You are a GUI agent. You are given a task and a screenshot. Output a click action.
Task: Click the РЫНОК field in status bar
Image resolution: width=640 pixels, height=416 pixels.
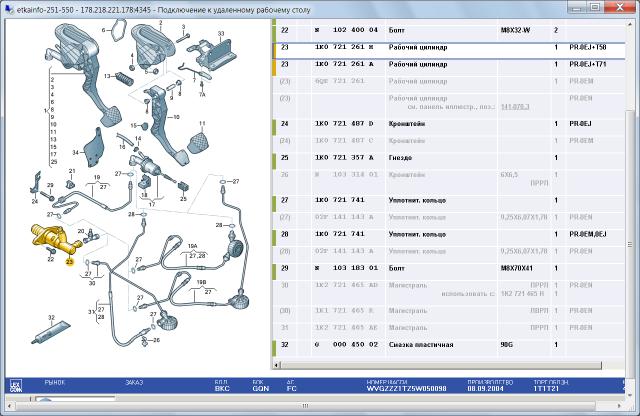click(x=55, y=383)
